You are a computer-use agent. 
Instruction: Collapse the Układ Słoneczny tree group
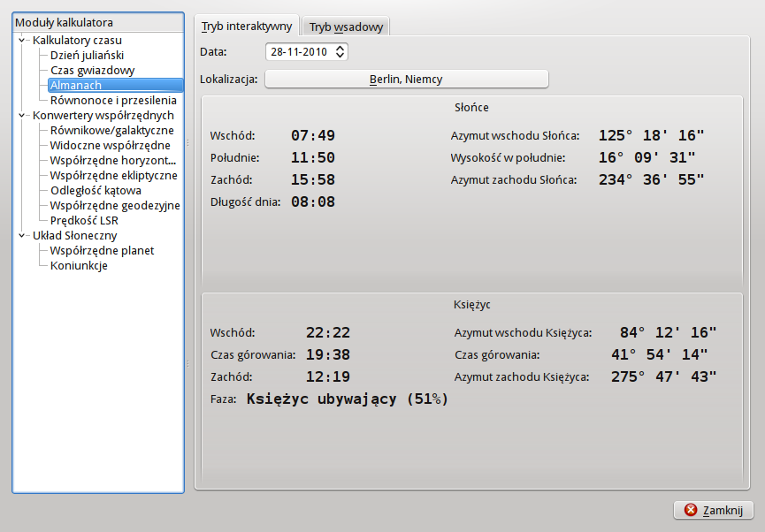click(22, 235)
